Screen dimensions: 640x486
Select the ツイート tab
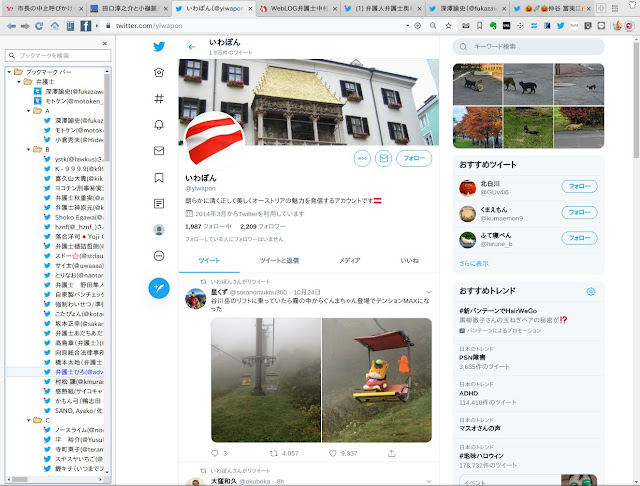(209, 260)
